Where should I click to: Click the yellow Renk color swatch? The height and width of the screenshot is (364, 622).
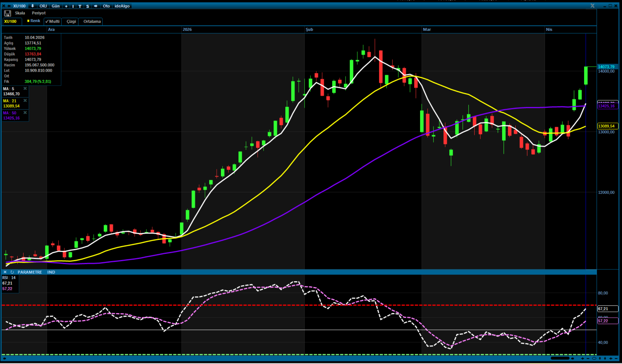(x=28, y=21)
